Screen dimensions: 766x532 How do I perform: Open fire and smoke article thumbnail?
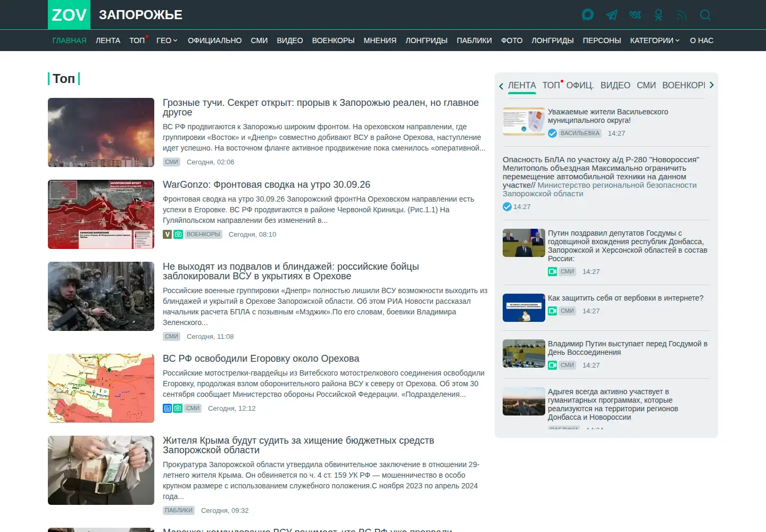point(101,132)
